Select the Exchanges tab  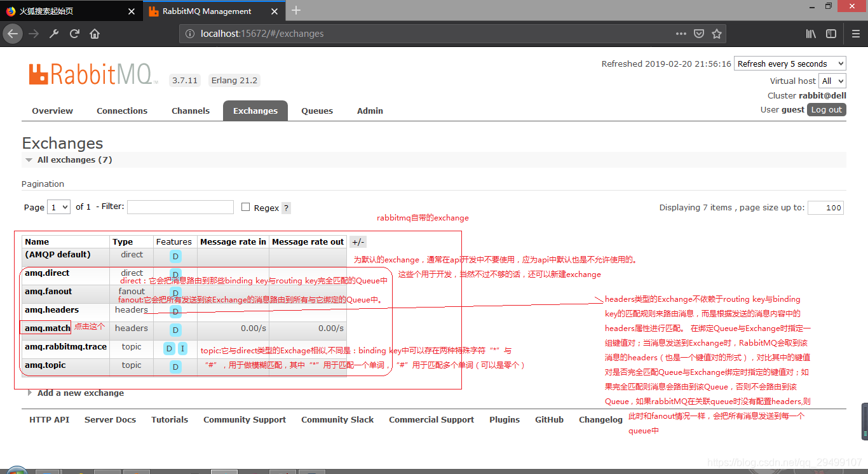(255, 111)
